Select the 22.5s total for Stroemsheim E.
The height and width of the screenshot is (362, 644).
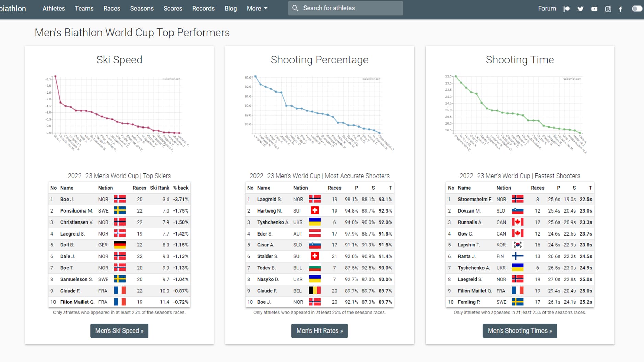point(586,199)
